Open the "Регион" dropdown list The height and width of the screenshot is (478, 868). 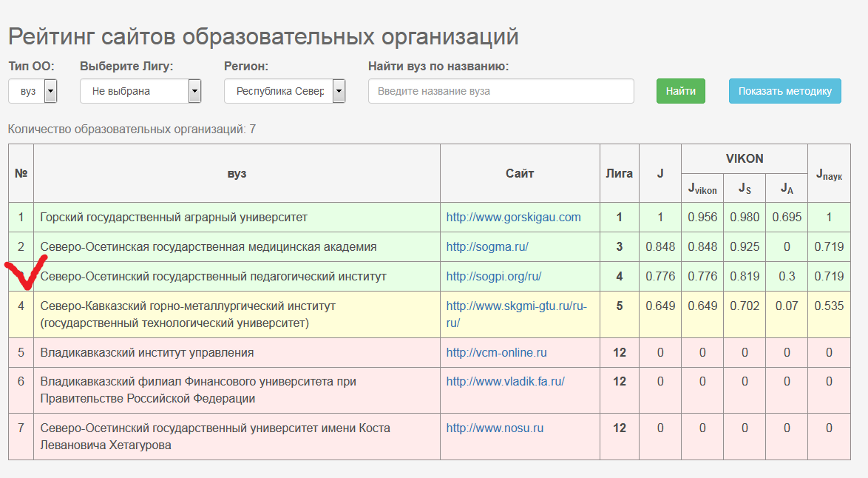(284, 90)
